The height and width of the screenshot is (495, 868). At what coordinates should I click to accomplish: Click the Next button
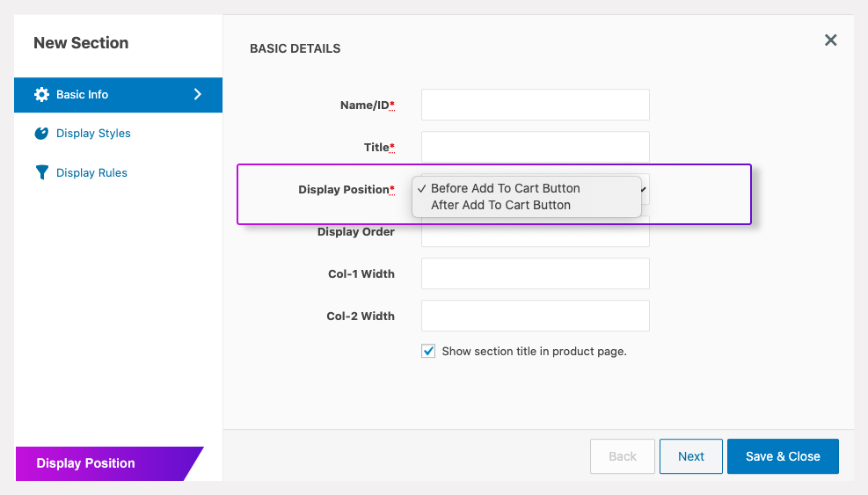(x=691, y=456)
